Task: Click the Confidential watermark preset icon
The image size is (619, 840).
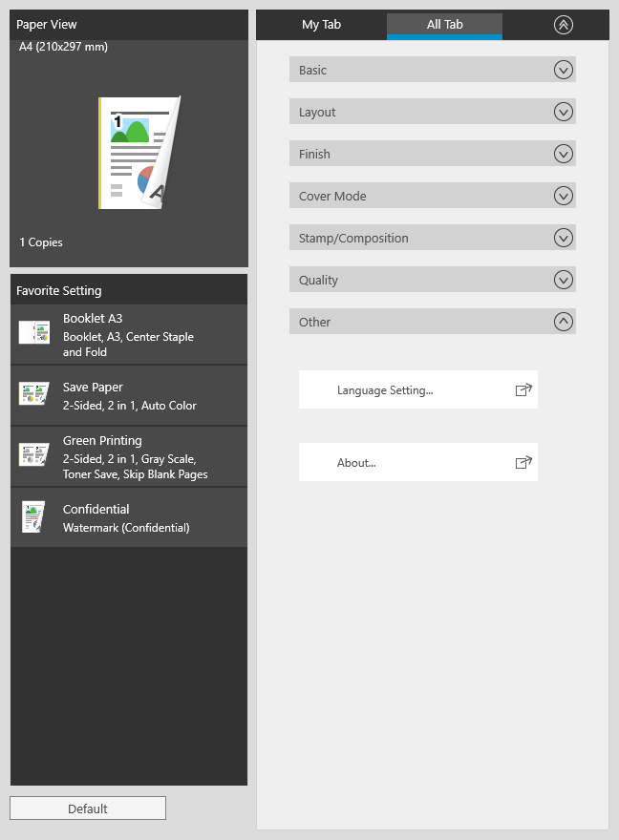Action: pos(33,516)
